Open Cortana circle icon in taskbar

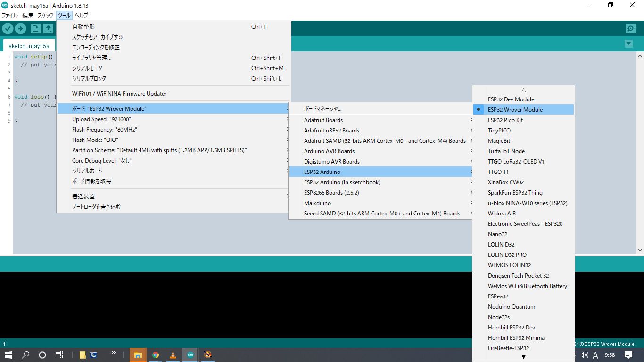(42, 355)
